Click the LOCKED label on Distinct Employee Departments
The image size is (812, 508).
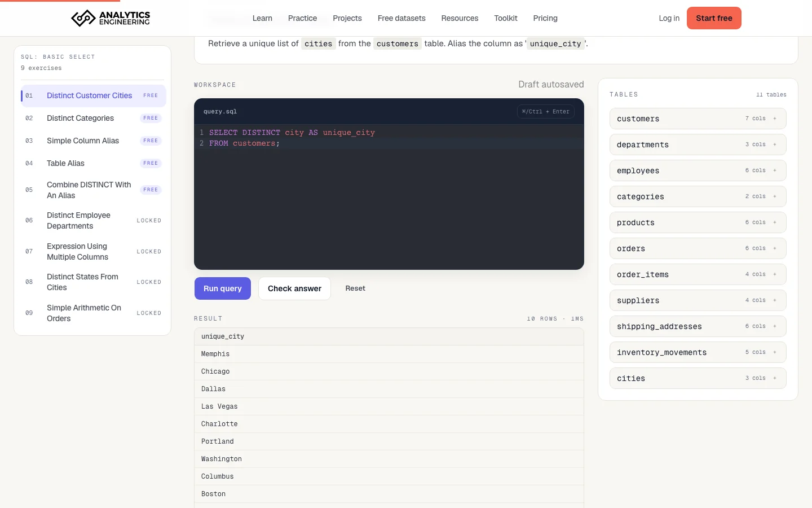point(149,221)
